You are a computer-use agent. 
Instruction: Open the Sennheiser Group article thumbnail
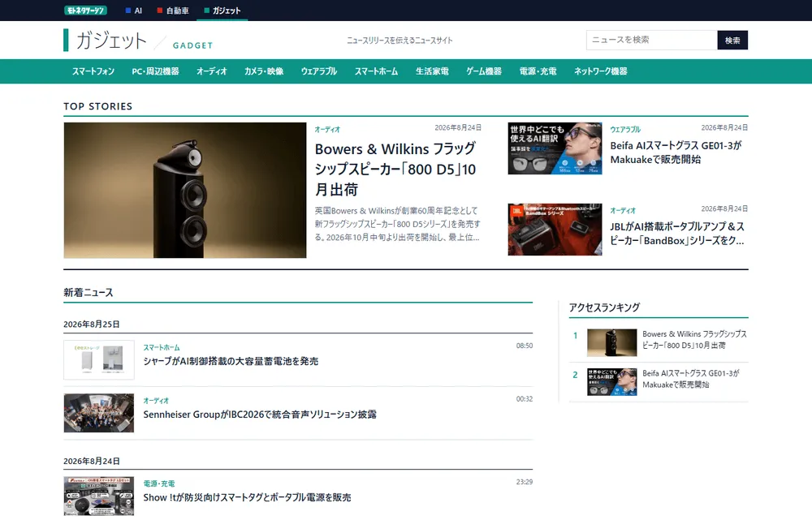99,413
